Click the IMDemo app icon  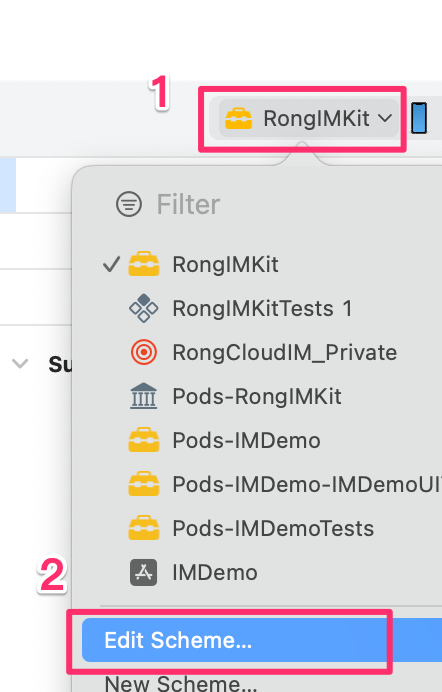coord(143,572)
